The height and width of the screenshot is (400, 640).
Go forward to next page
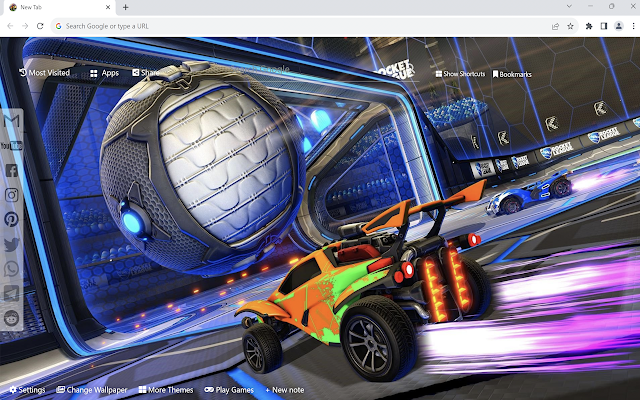25,26
